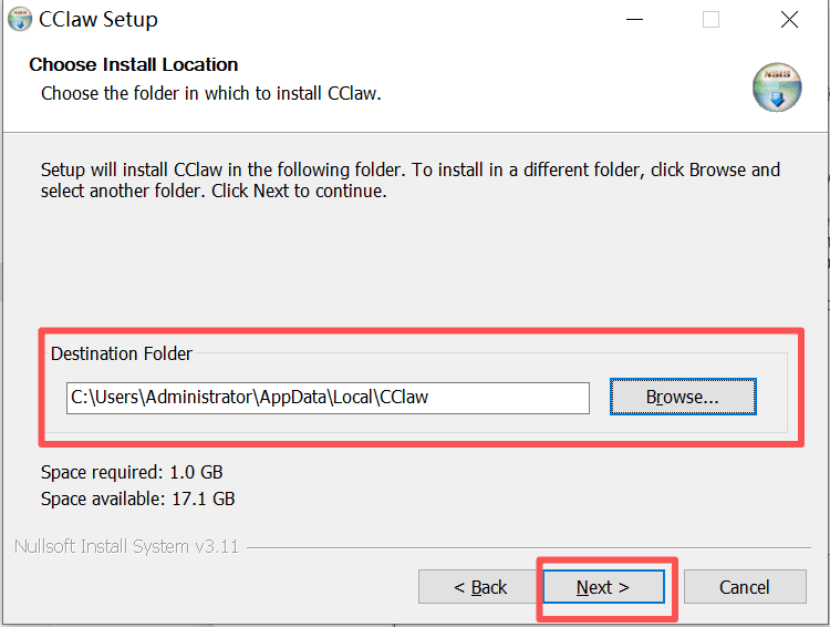Click the "Choose Install Location" heading
831x627 pixels.
click(133, 65)
